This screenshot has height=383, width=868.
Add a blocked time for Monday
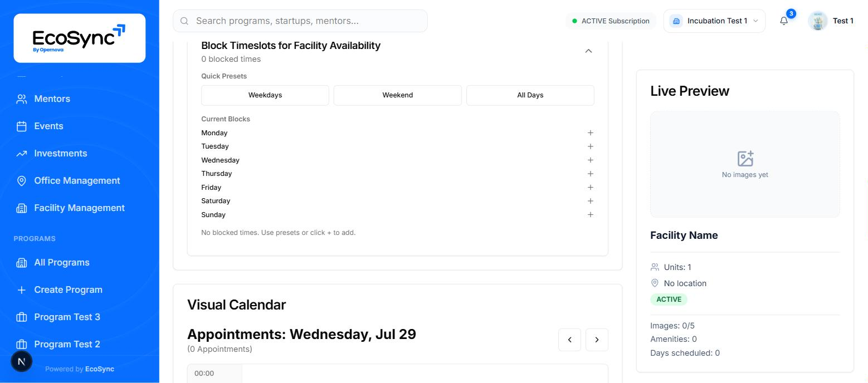pyautogui.click(x=591, y=133)
